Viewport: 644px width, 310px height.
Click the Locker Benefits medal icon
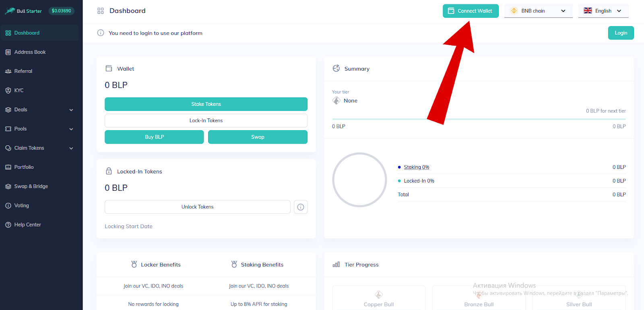pos(134,264)
